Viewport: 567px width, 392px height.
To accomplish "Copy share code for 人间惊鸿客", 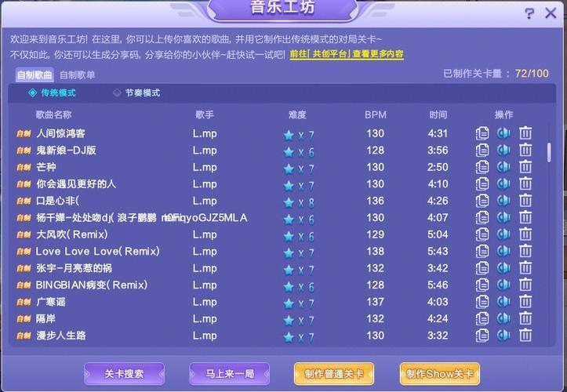I will 482,133.
